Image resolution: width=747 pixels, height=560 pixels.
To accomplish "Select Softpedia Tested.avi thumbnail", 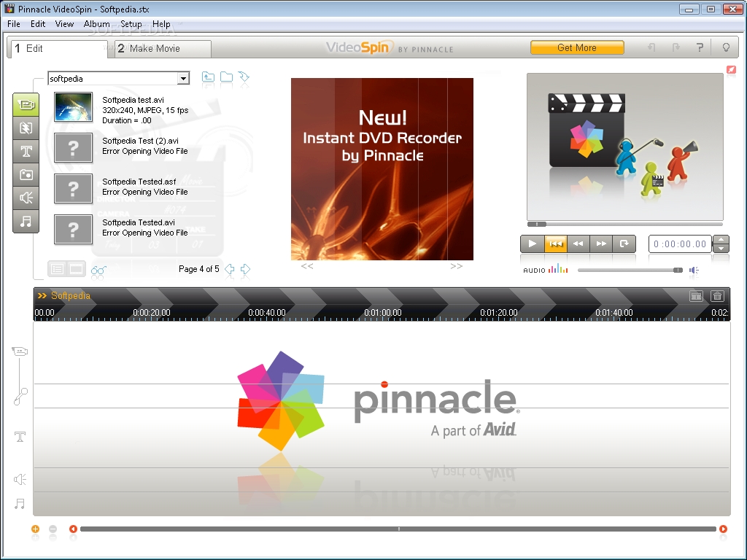I will tap(74, 230).
